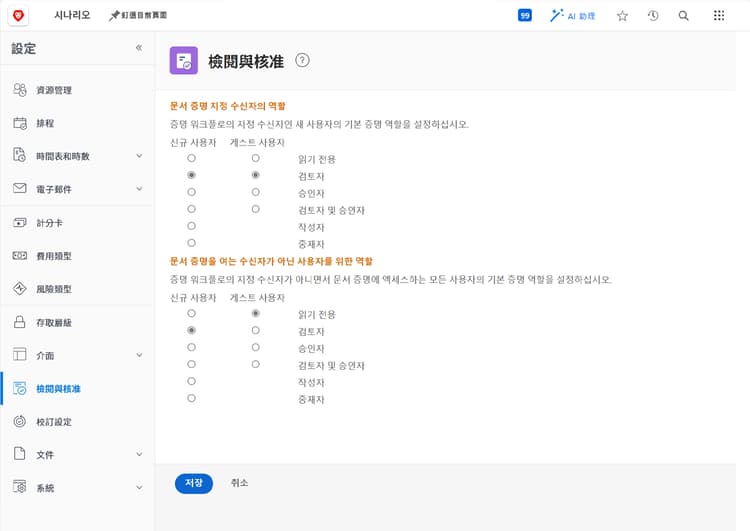This screenshot has height=531, width=750.
Task: Click the 文件 document icon
Action: [20, 454]
